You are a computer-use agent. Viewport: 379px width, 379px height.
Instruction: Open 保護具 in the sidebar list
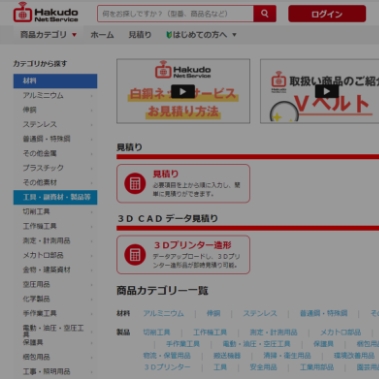pos(55,343)
